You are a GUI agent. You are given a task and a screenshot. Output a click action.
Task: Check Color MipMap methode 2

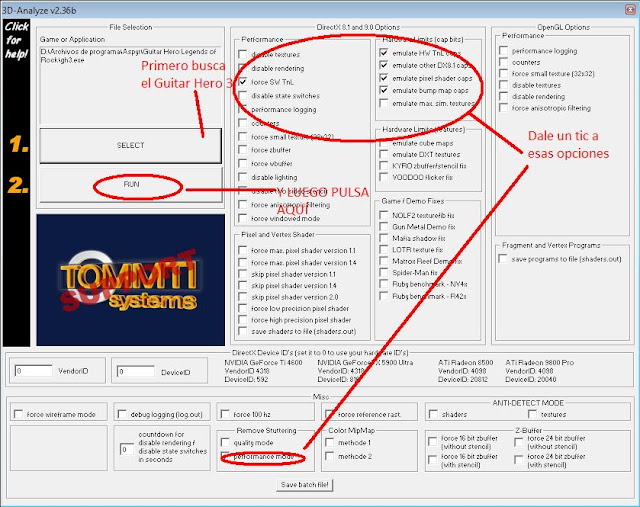click(x=329, y=456)
